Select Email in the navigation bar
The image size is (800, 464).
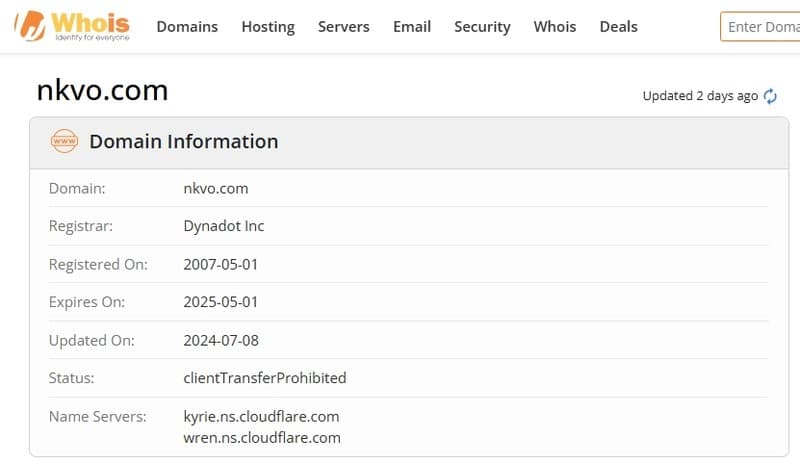point(412,27)
